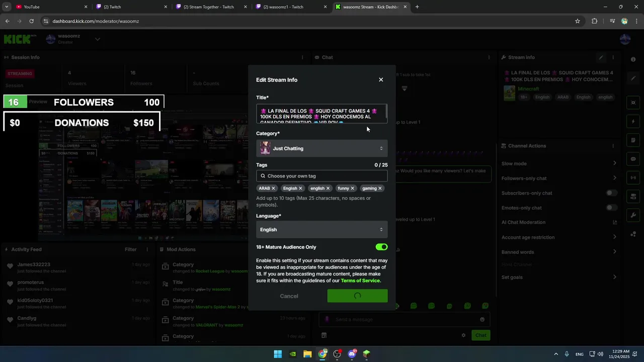Go back in the browser
The width and height of the screenshot is (644, 362).
pyautogui.click(x=7, y=21)
